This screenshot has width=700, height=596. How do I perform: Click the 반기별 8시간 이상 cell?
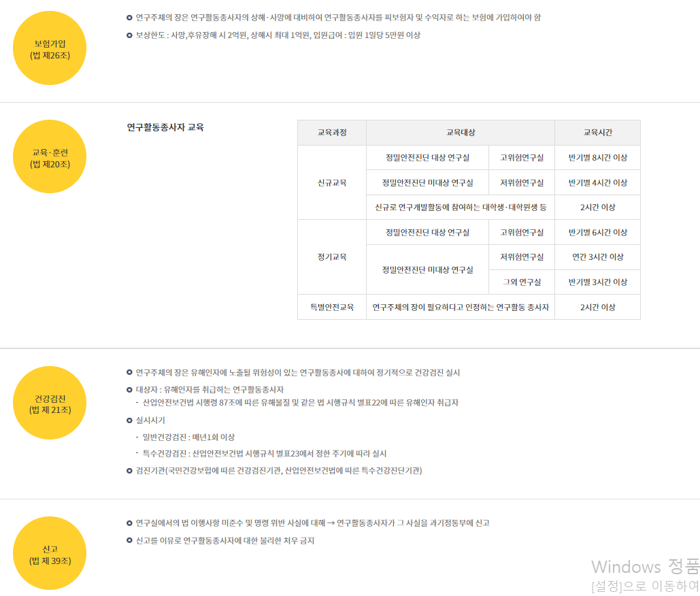click(x=597, y=157)
